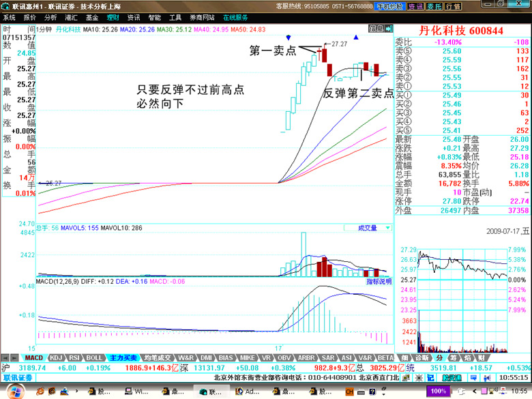Screen dimensions: 532x399
Task: Select the MIKE indicator tab
Action: point(248,357)
